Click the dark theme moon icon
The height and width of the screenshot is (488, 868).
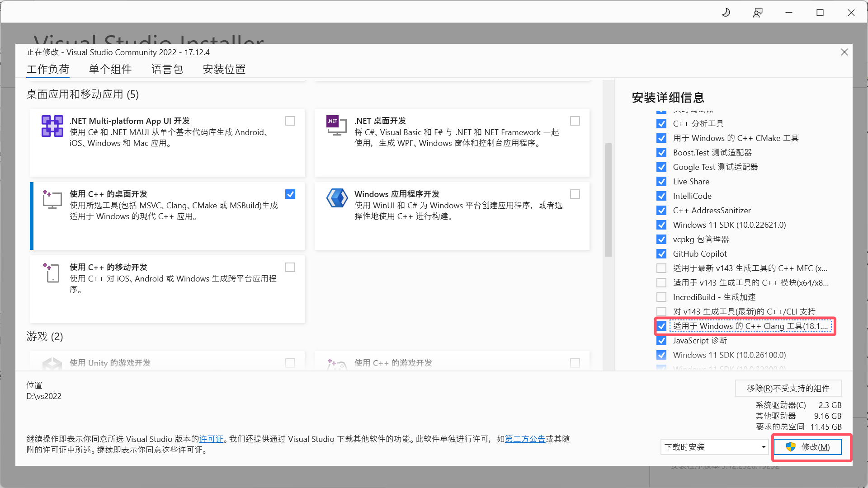[x=726, y=12]
